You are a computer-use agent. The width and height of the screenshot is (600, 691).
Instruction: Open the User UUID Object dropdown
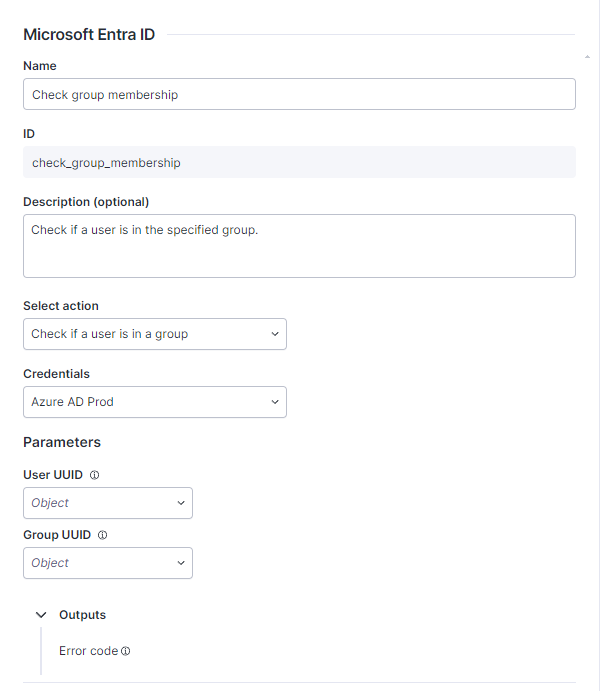click(107, 503)
